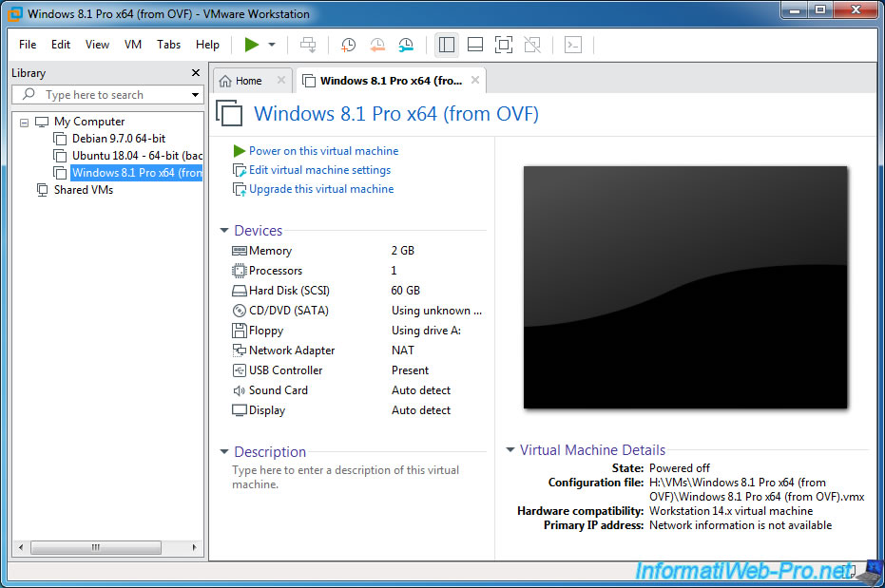Click the Memory device icon
This screenshot has height=588, width=885.
point(240,251)
